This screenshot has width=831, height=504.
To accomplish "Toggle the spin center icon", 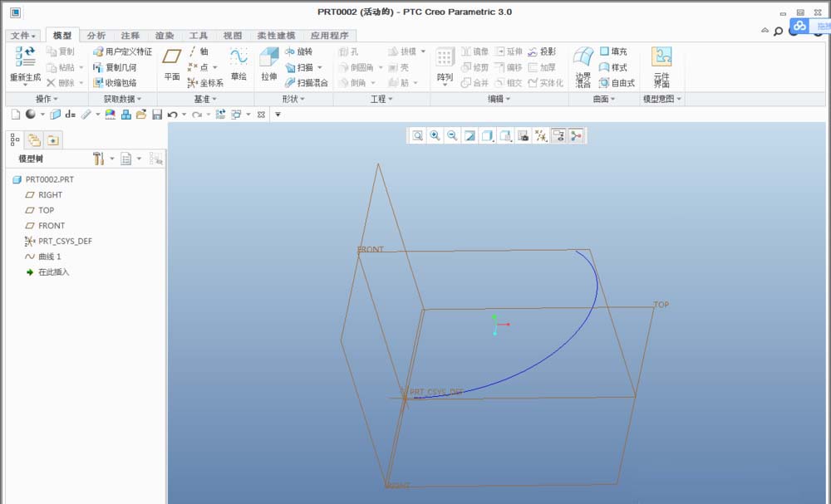I will [576, 136].
